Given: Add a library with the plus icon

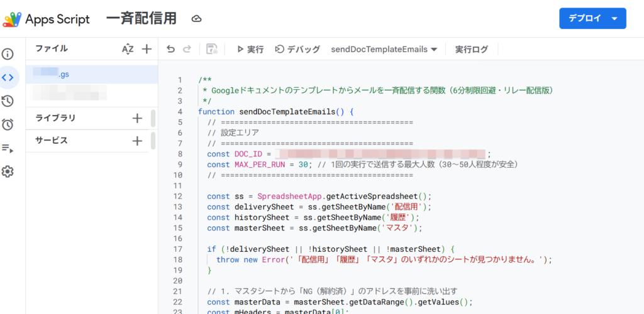Looking at the screenshot, I should tap(137, 119).
